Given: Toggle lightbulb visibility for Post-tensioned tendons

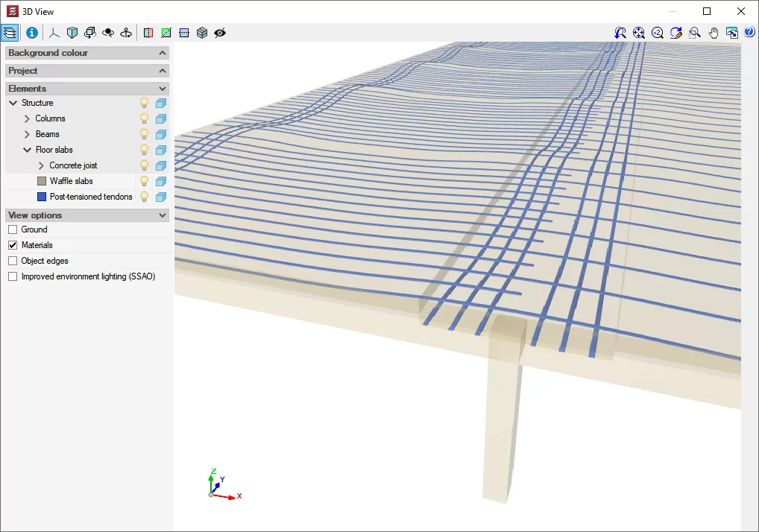Looking at the screenshot, I should pos(145,197).
